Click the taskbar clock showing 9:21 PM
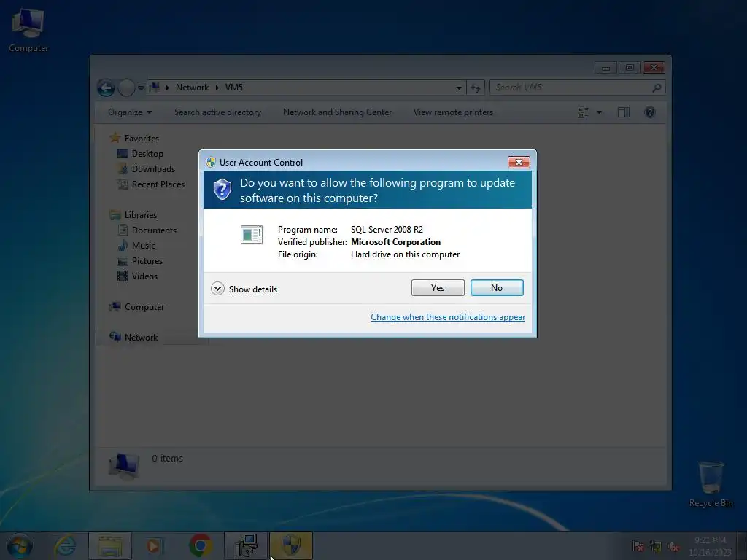747x560 pixels. (x=710, y=546)
